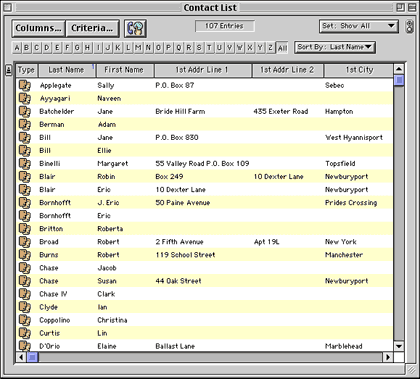420x379 pixels.
Task: Click the Apt 19L cell
Action: [x=267, y=242]
